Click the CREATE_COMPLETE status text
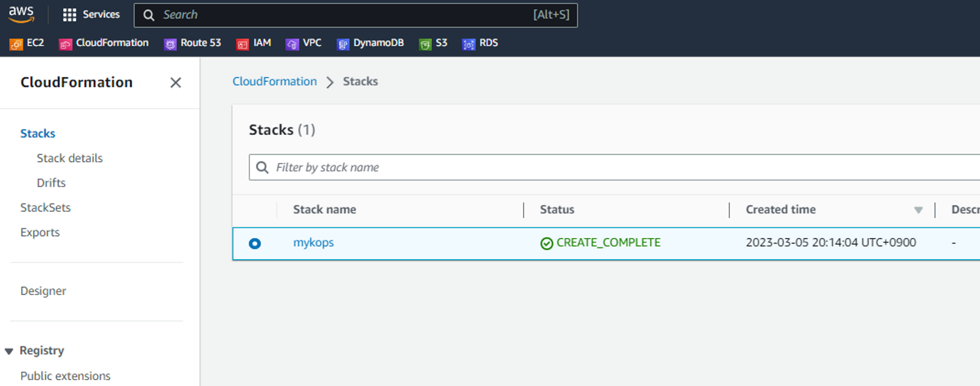The height and width of the screenshot is (386, 980). (x=609, y=243)
